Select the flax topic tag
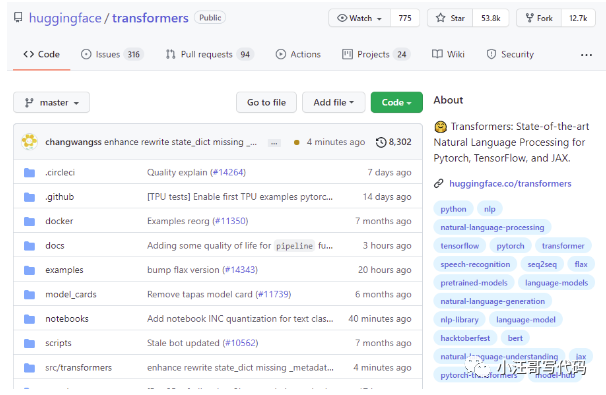 [581, 264]
